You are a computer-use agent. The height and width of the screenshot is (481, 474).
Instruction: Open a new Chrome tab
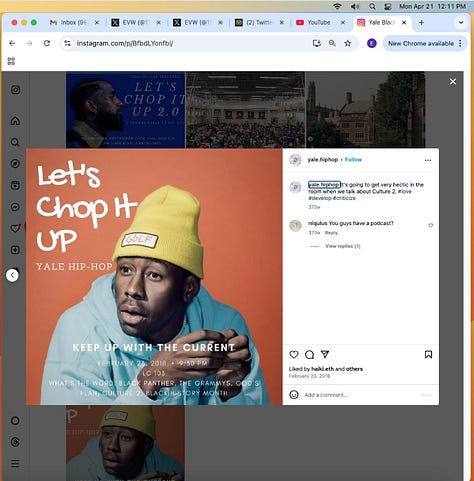coord(421,23)
